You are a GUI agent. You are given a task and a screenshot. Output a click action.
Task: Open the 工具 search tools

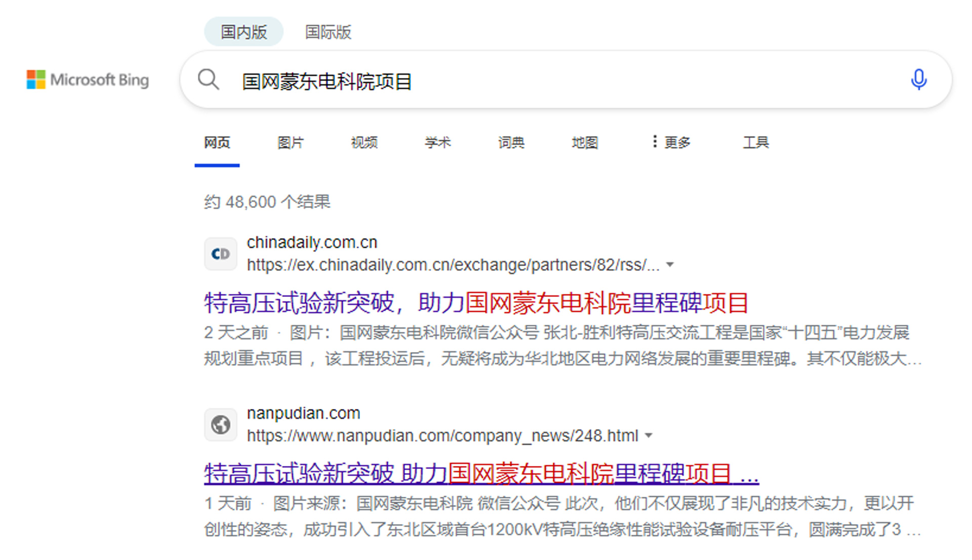(x=756, y=143)
